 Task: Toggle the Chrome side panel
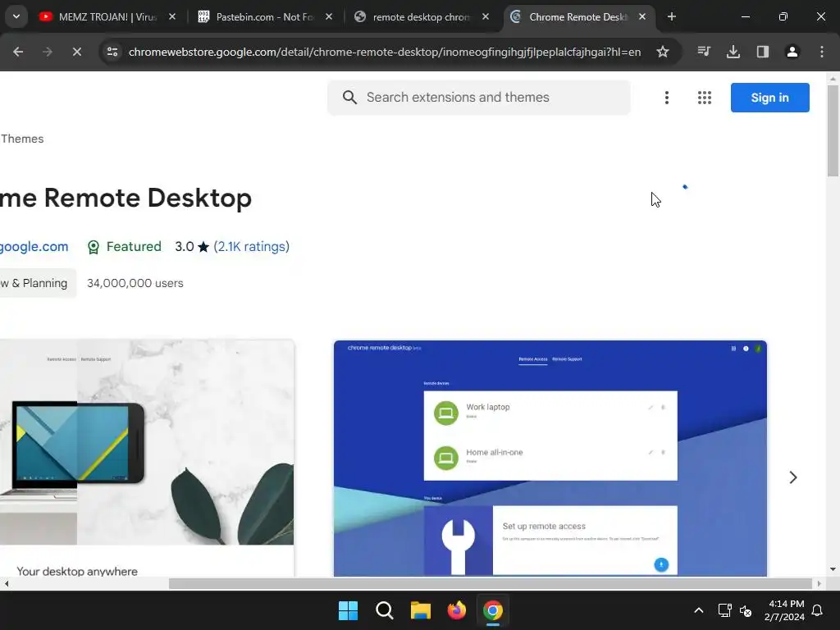(763, 52)
